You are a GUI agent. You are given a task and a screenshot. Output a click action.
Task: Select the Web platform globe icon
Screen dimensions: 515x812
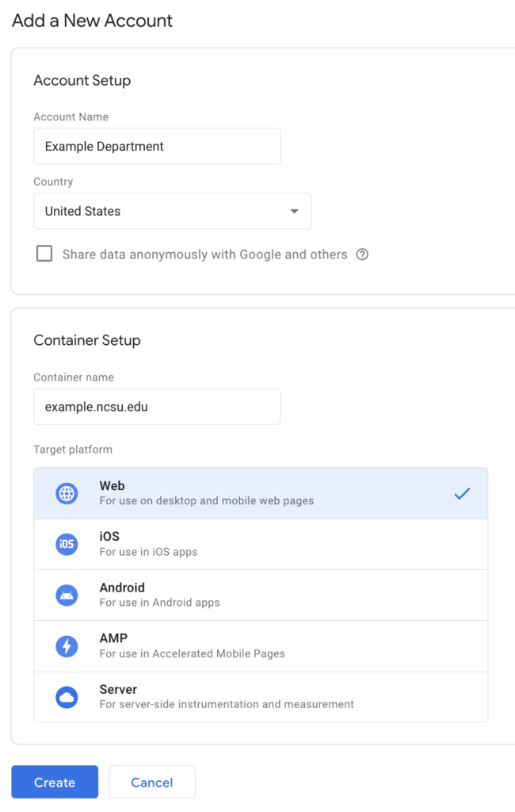point(67,492)
